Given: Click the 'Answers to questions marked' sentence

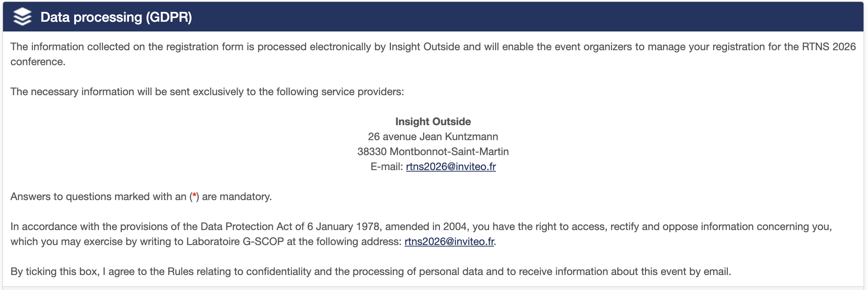Looking at the screenshot, I should [x=141, y=197].
